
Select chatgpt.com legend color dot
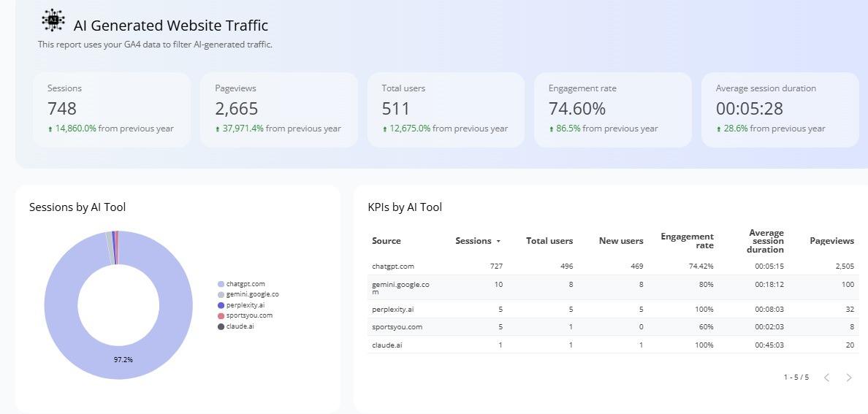pos(221,284)
